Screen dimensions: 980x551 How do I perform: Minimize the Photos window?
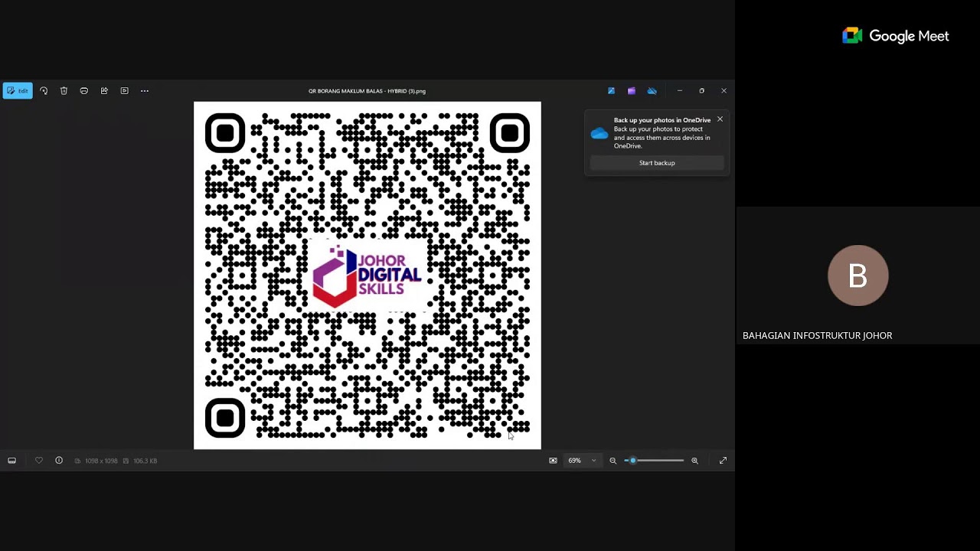(x=679, y=91)
